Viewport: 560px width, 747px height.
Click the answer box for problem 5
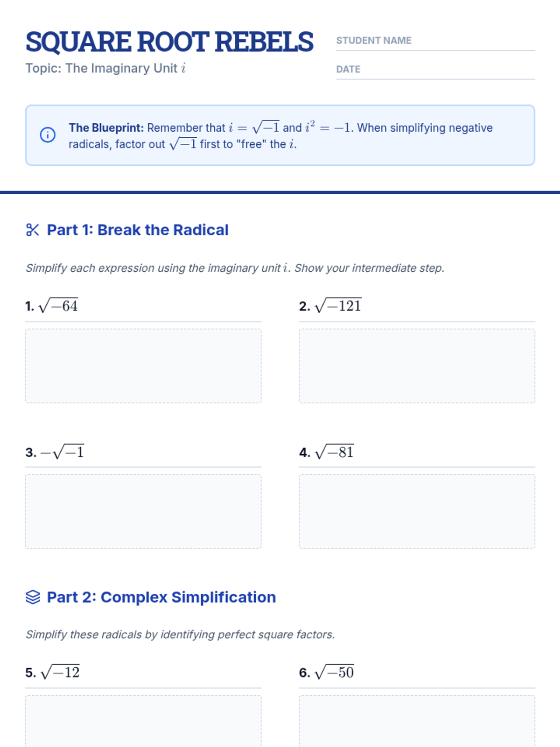coord(143,721)
